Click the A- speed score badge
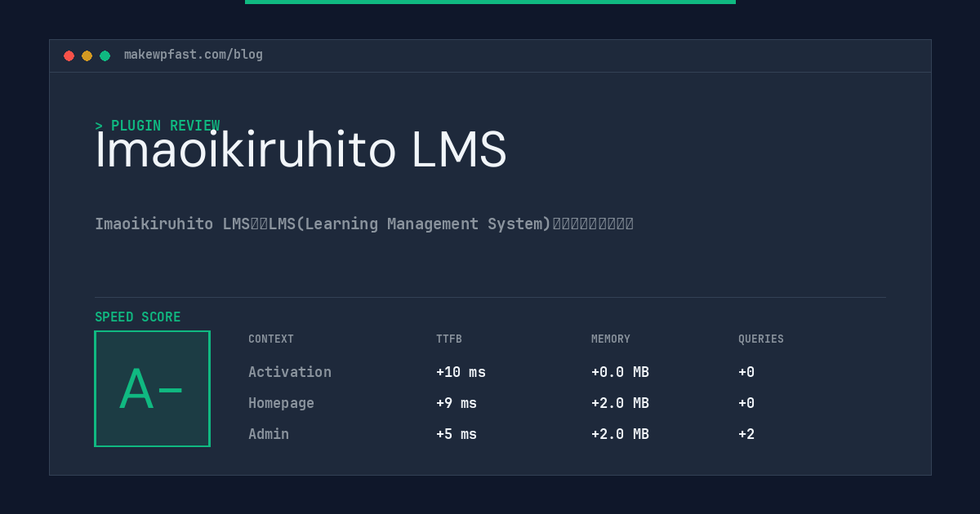This screenshot has width=980, height=514. pos(152,388)
